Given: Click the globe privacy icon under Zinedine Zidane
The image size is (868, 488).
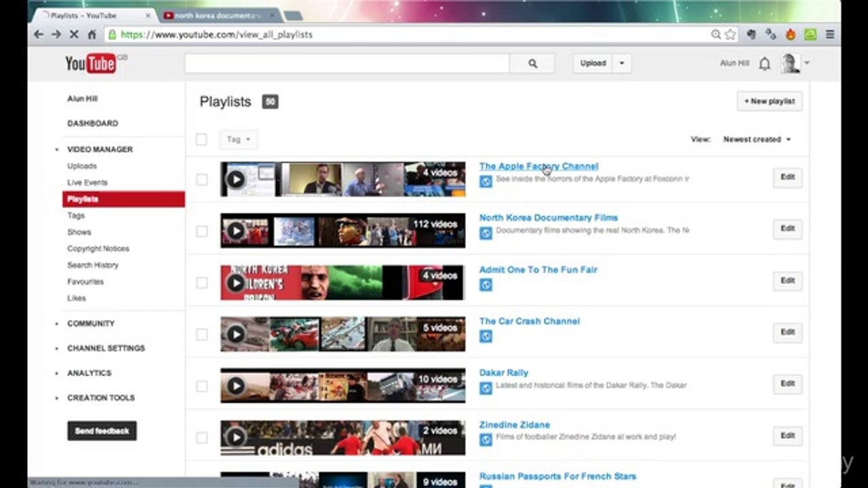Looking at the screenshot, I should pos(486,440).
